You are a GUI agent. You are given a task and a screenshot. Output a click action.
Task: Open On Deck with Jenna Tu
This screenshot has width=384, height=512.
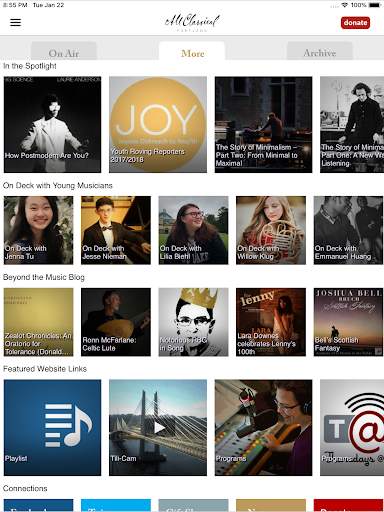click(38, 230)
